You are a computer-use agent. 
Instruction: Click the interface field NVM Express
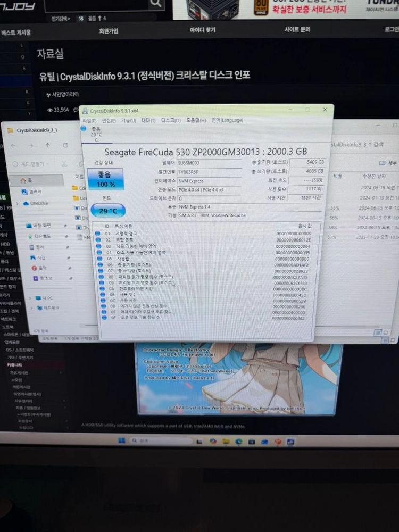pos(209,181)
